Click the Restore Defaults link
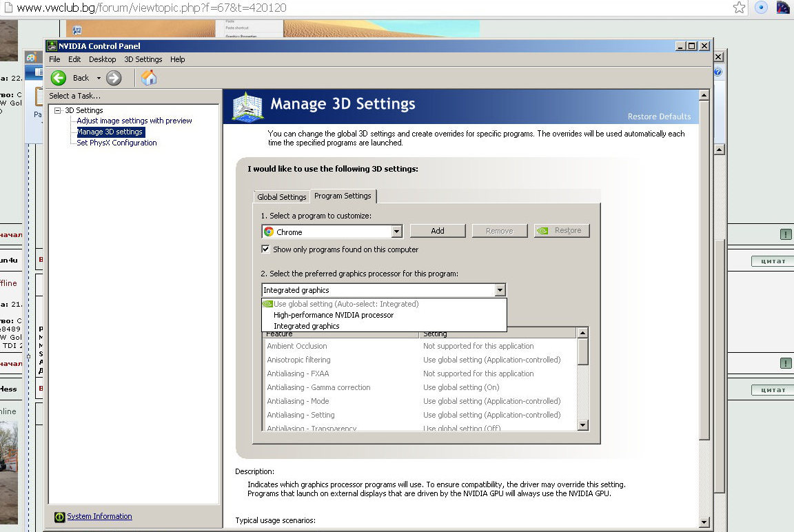The height and width of the screenshot is (532, 794). (x=659, y=116)
